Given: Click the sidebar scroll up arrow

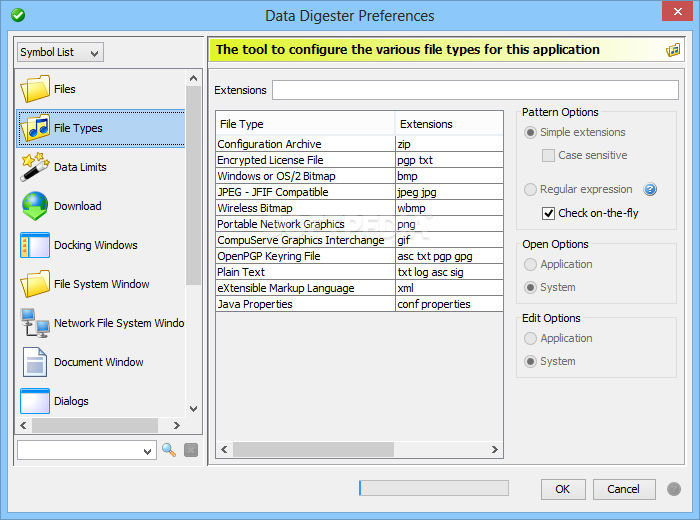Looking at the screenshot, I should coord(193,79).
